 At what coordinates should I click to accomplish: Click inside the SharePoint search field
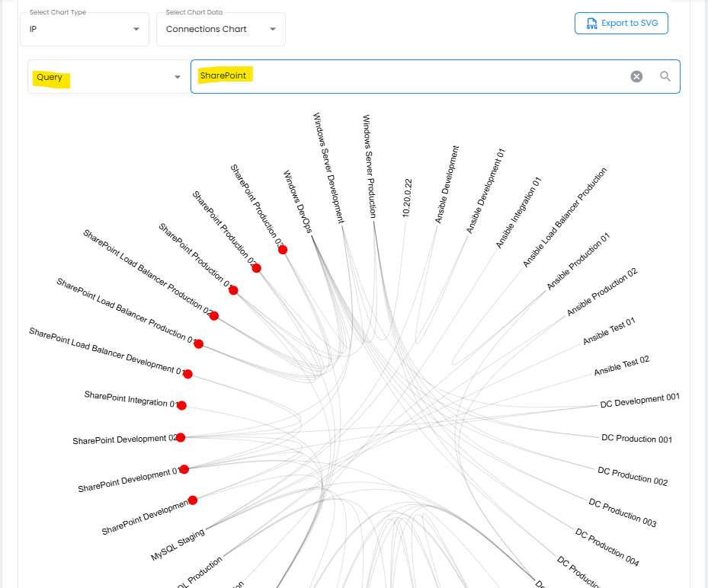(x=412, y=76)
